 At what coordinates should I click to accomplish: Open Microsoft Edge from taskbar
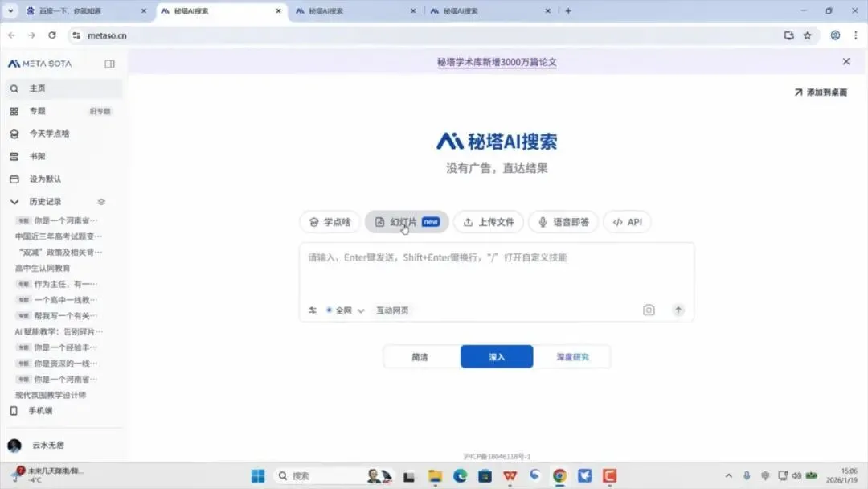click(460, 475)
